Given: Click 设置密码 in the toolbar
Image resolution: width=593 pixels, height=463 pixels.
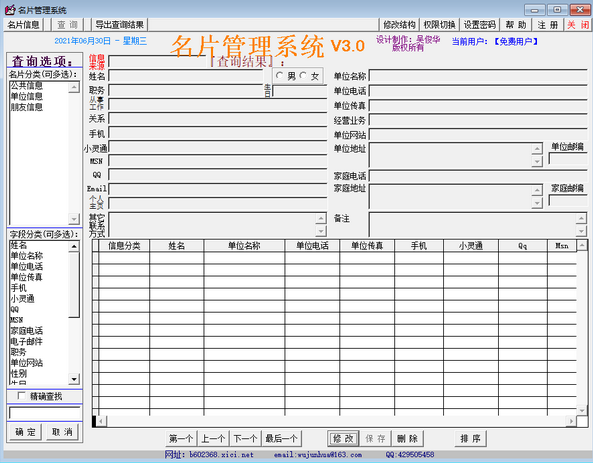Looking at the screenshot, I should (480, 25).
